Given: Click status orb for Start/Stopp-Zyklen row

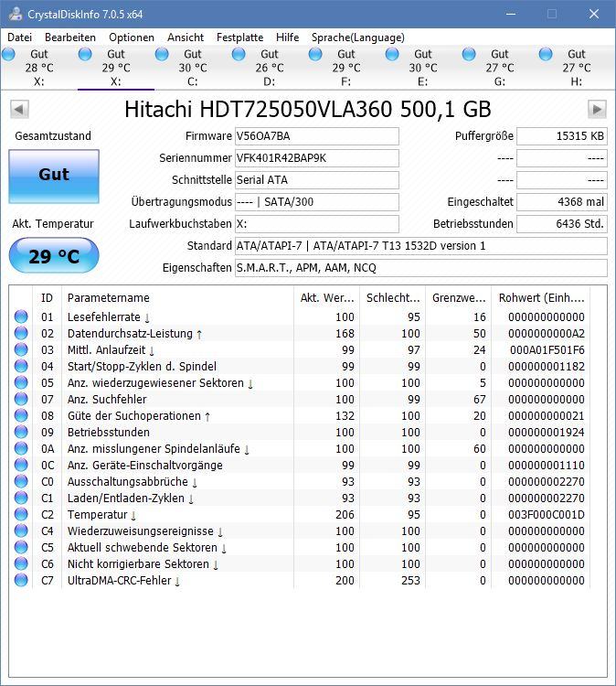Looking at the screenshot, I should point(21,366).
